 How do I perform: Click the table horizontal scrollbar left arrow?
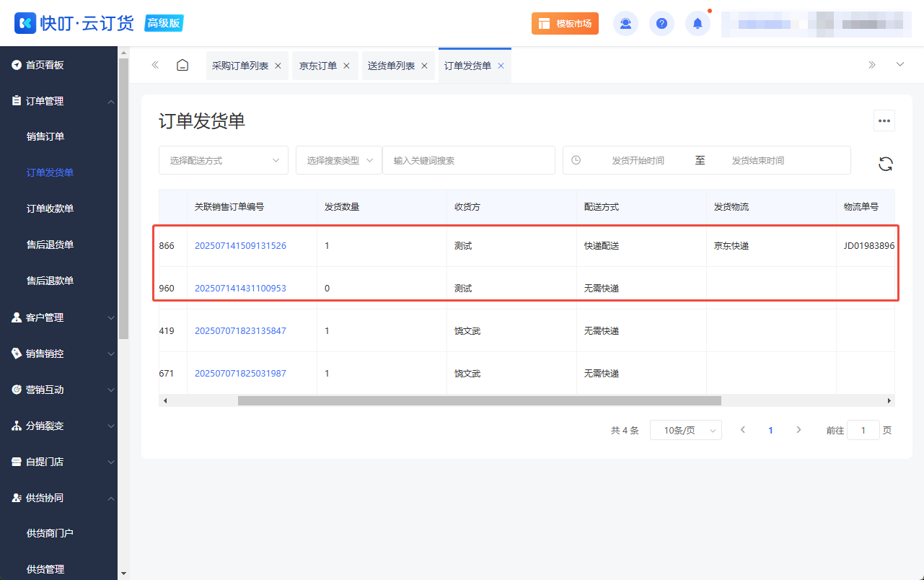point(164,400)
